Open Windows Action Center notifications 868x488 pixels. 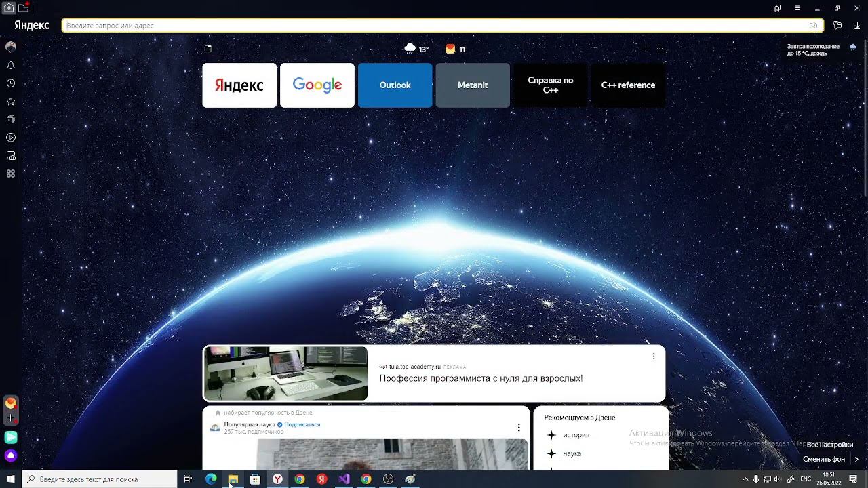coord(854,479)
